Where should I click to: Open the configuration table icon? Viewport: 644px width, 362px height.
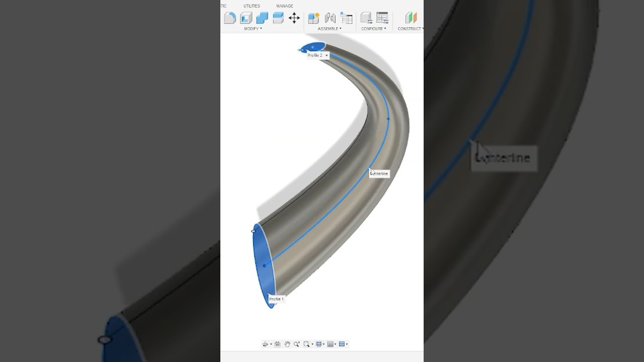tap(382, 18)
